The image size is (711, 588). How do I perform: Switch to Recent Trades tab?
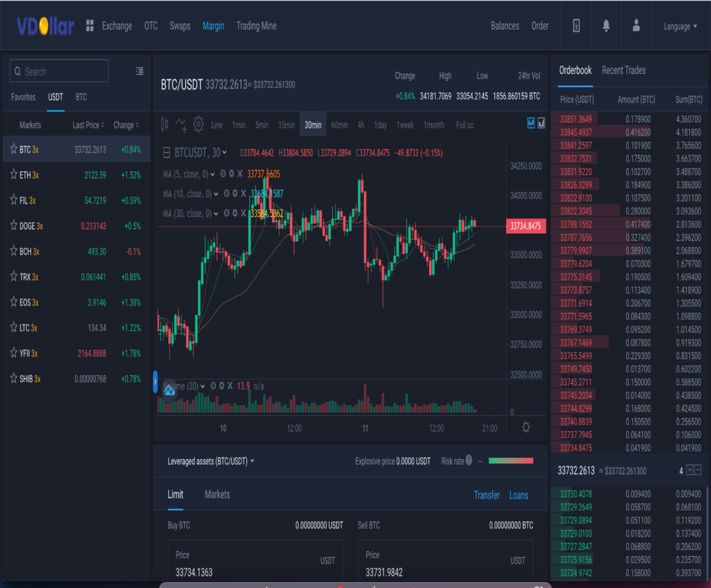pos(624,70)
